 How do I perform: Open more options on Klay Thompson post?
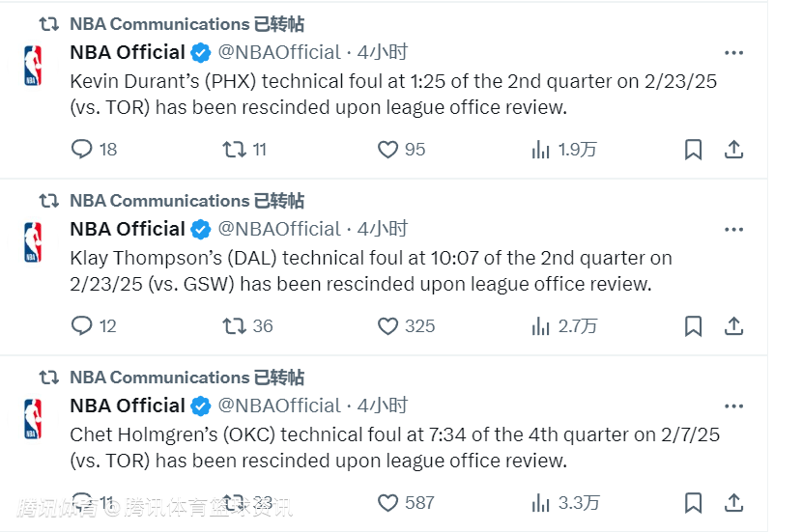point(733,230)
